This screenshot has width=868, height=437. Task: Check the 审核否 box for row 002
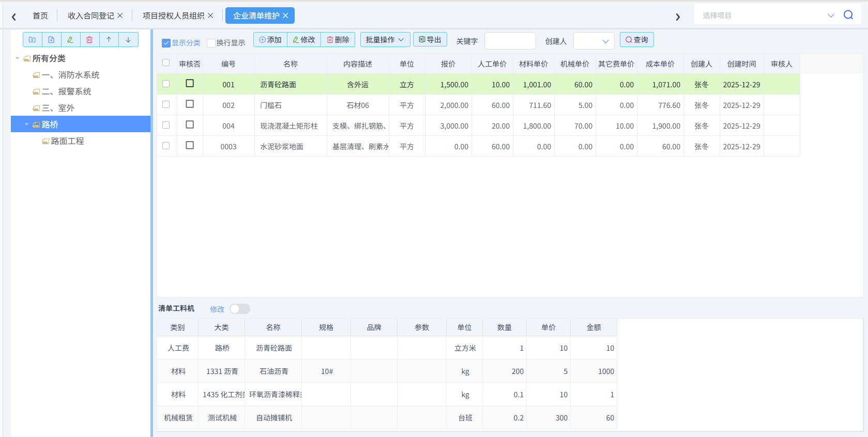pyautogui.click(x=190, y=104)
